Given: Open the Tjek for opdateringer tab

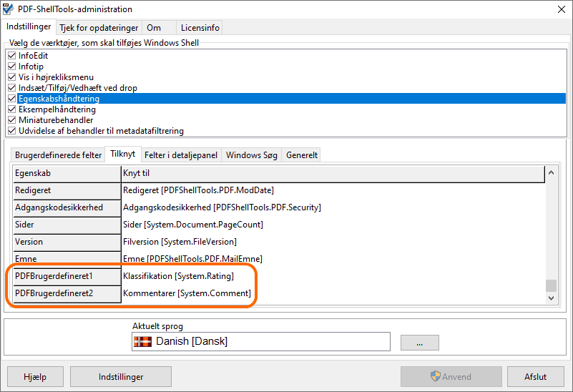Looking at the screenshot, I should tap(99, 28).
